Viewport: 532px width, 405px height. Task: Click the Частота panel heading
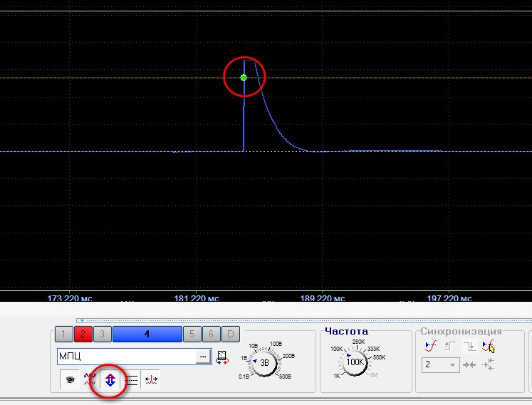(346, 331)
